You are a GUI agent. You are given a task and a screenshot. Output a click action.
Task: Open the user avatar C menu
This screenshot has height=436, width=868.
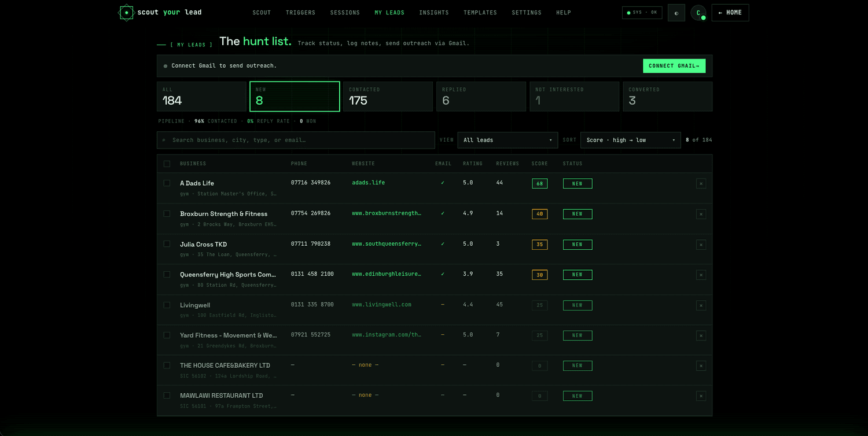tap(698, 13)
